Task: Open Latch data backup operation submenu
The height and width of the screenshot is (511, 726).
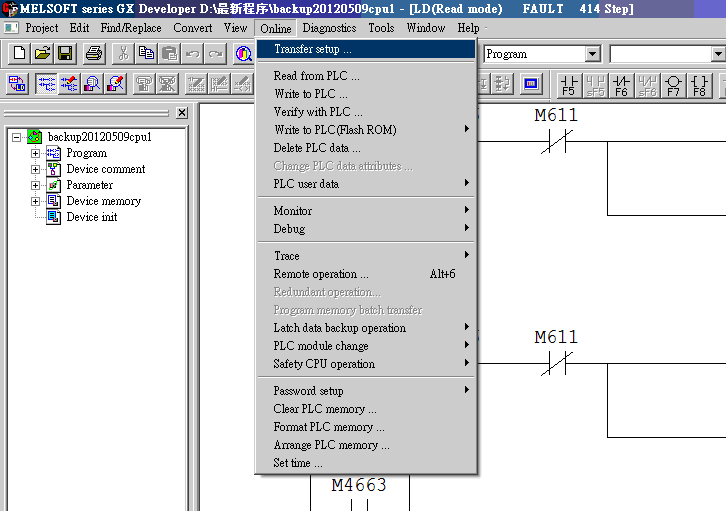Action: tap(367, 328)
